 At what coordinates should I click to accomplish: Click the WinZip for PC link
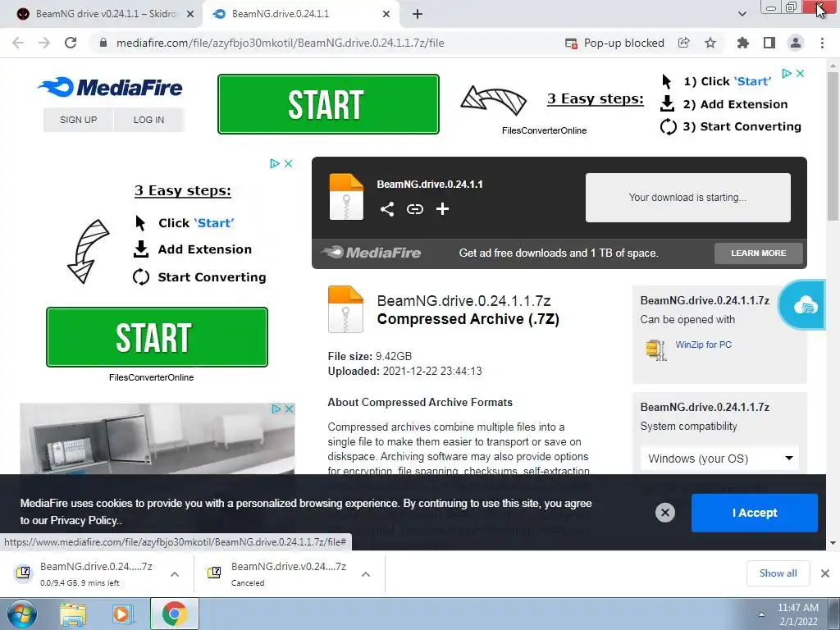pos(703,345)
